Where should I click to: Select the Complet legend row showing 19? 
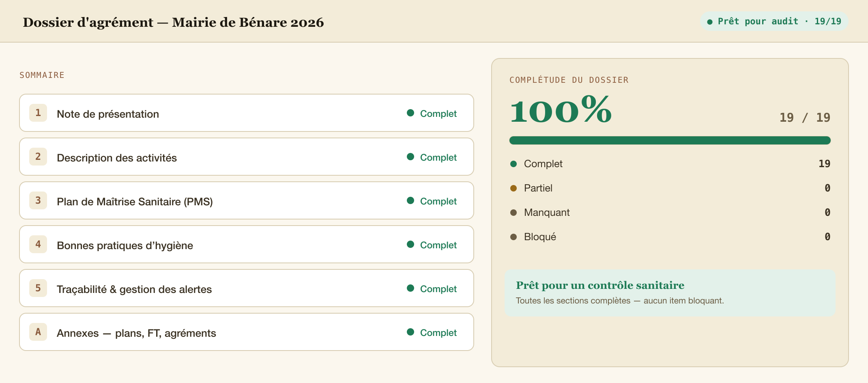(670, 164)
